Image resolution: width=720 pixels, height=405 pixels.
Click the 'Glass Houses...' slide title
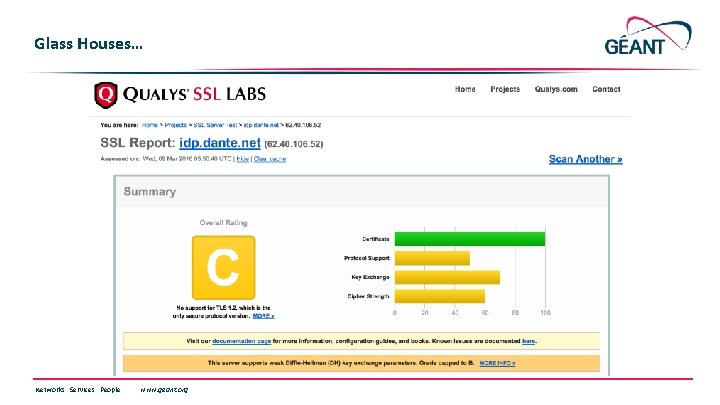pos(88,44)
